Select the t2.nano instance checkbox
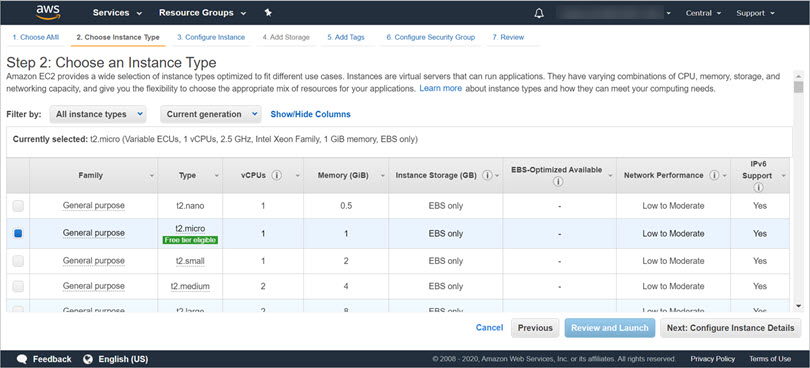Viewport: 810px width, 368px height. pos(18,206)
